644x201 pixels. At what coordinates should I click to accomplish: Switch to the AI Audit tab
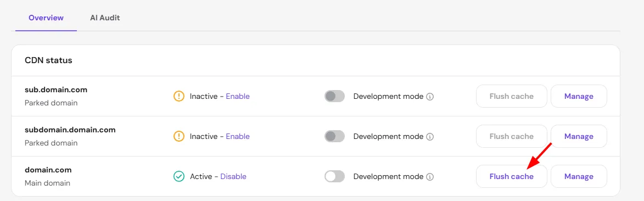click(105, 18)
